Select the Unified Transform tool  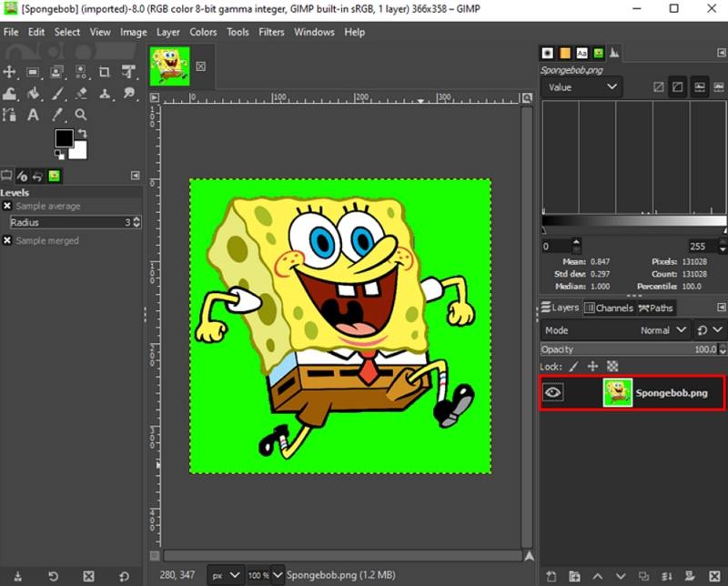[128, 72]
